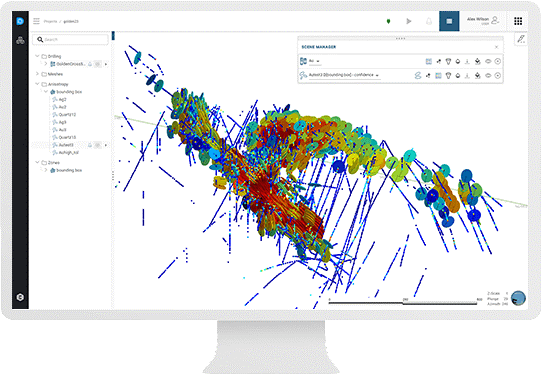Select the Quartz12 tree item
Screen dimensions: 542x376
click(x=67, y=114)
